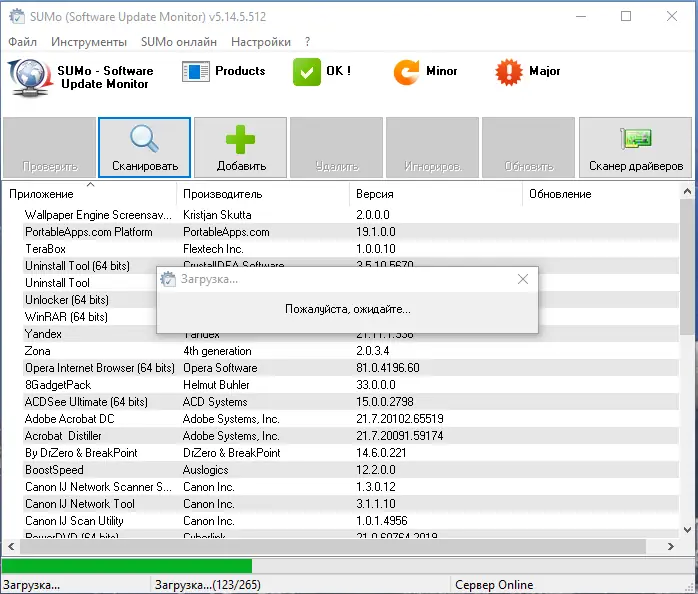Click the SUMo globe logo icon
Viewport: 698px width, 594px height.
pyautogui.click(x=30, y=78)
